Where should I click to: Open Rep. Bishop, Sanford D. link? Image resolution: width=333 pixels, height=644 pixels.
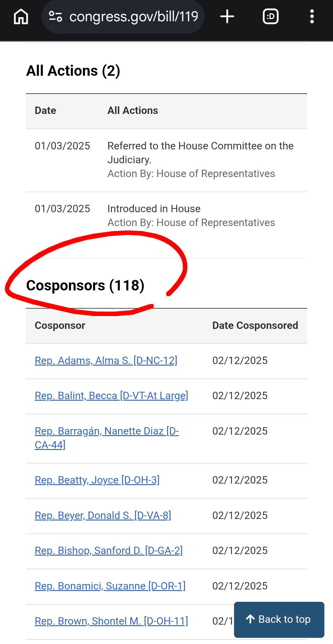[x=109, y=550]
